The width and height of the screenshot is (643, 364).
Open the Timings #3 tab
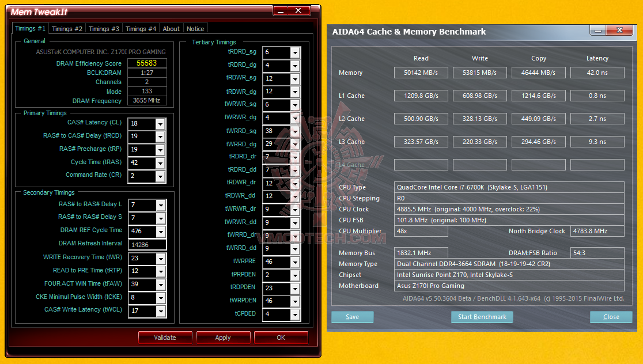click(x=104, y=28)
